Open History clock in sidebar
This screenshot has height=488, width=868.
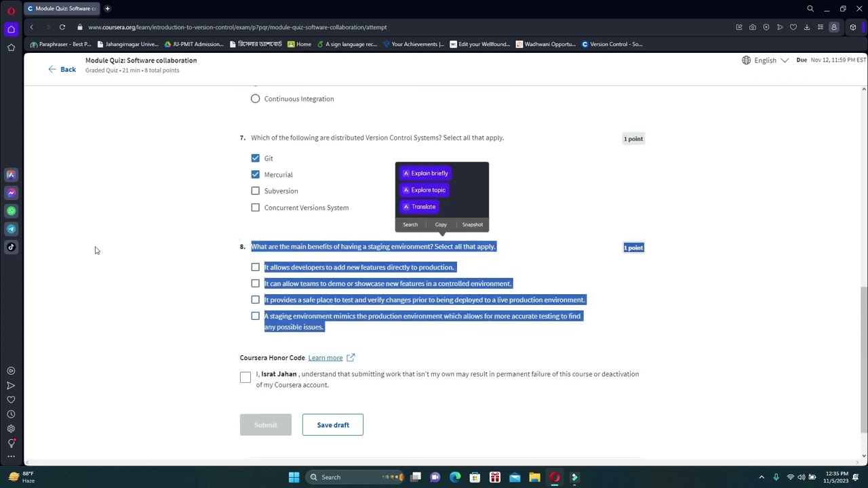11,414
